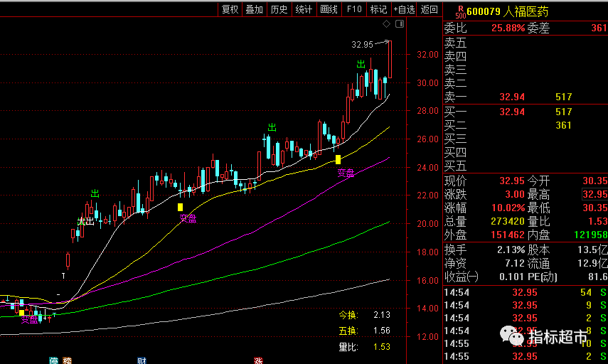Click the 收益(一) 0.101 value
The height and width of the screenshot is (364, 608).
(x=512, y=277)
